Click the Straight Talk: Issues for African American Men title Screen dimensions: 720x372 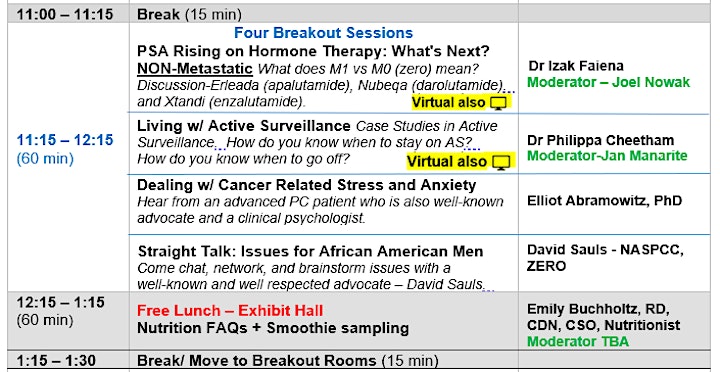(310, 251)
